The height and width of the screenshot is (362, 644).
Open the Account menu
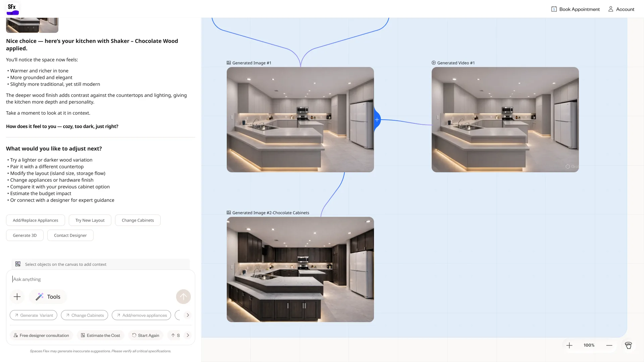(x=621, y=9)
